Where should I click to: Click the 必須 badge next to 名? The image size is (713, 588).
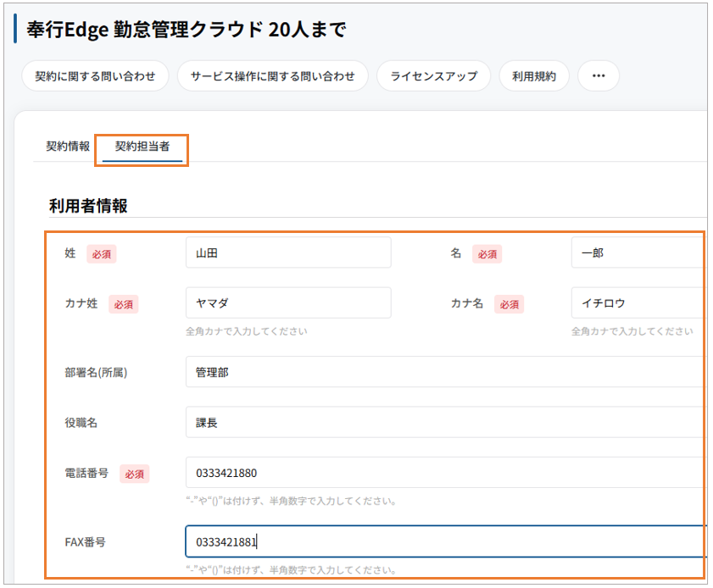487,254
